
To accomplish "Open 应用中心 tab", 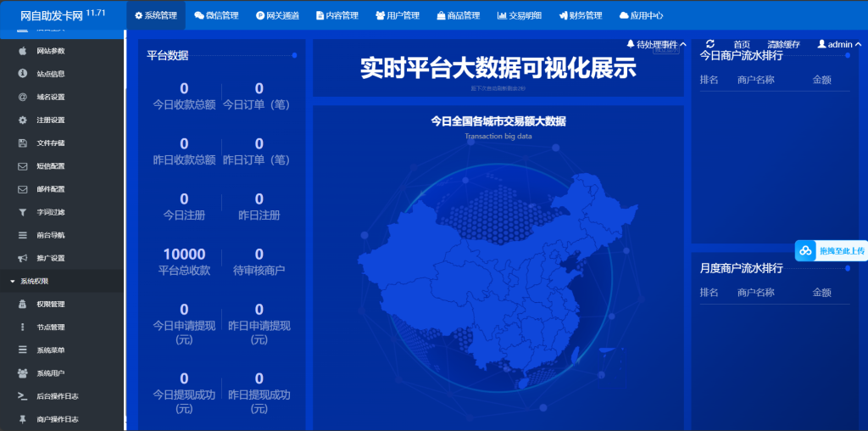I will coord(641,15).
